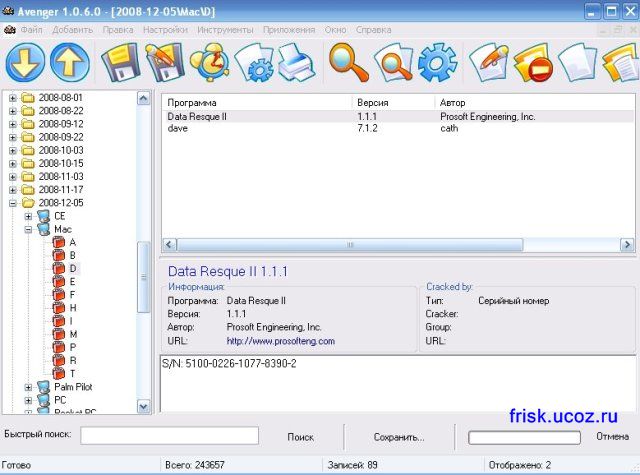Viewport: 640px width, 475px height.
Task: Click the floppy disk save icon
Action: [x=120, y=62]
